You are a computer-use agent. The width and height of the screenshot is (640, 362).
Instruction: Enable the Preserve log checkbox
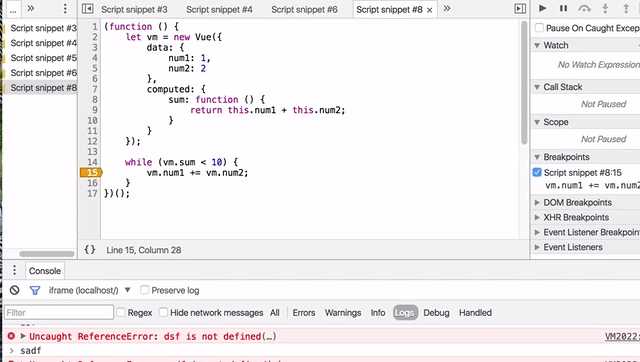pyautogui.click(x=144, y=290)
